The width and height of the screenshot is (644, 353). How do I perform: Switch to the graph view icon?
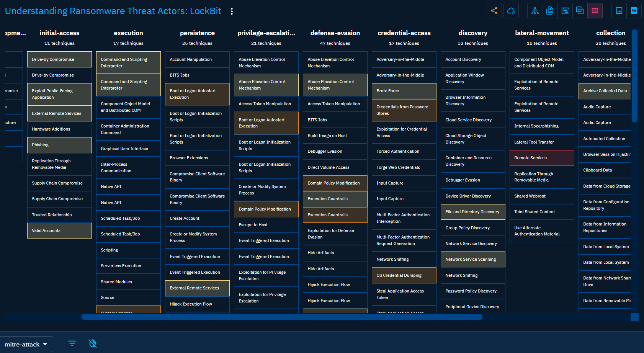535,11
